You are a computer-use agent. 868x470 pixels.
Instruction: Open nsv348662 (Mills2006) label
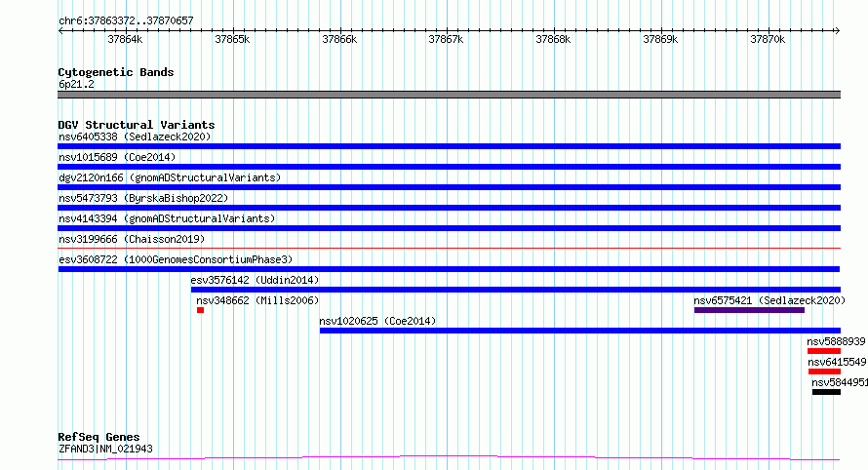257,300
